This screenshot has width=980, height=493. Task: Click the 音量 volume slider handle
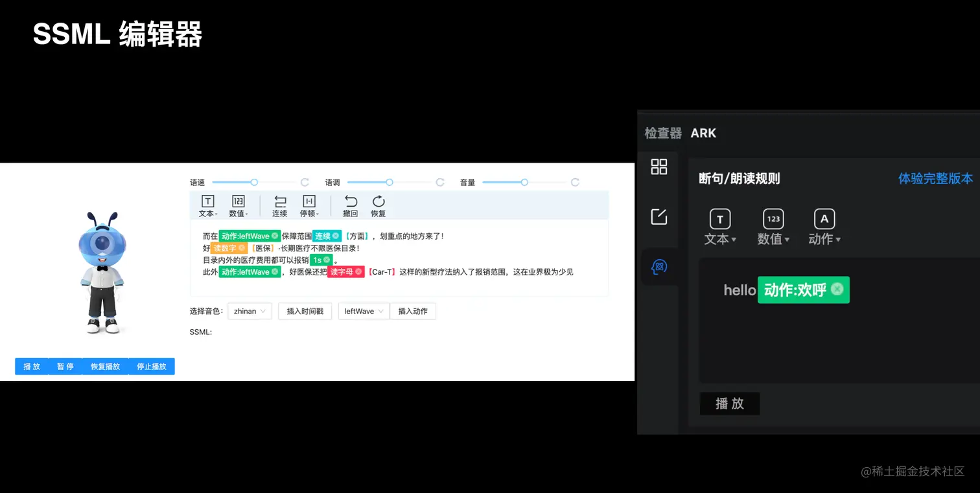524,183
